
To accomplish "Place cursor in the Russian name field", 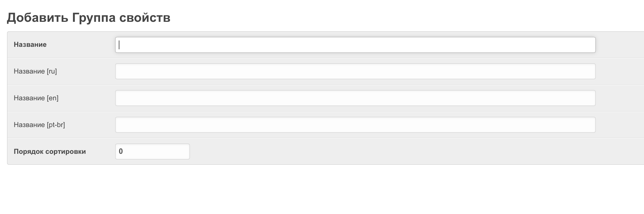I will point(355,71).
